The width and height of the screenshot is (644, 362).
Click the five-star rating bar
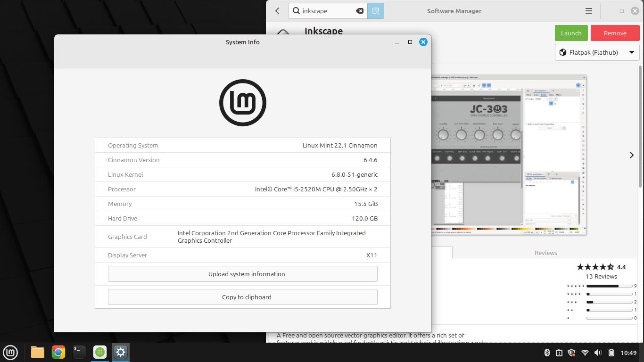click(609, 286)
